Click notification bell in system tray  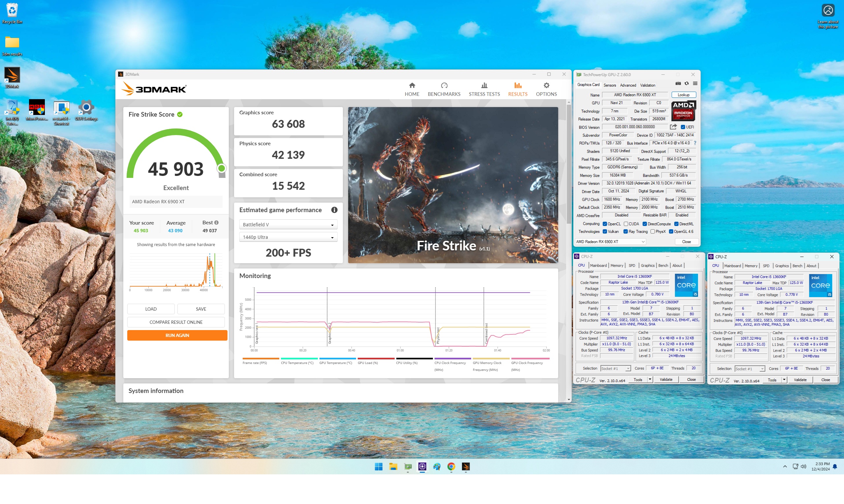click(835, 467)
